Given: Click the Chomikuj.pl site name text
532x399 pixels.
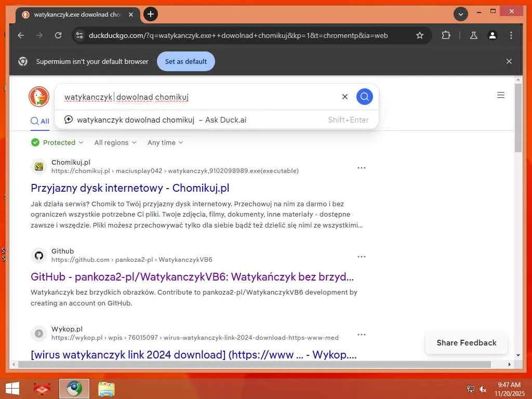Looking at the screenshot, I should (71, 162).
